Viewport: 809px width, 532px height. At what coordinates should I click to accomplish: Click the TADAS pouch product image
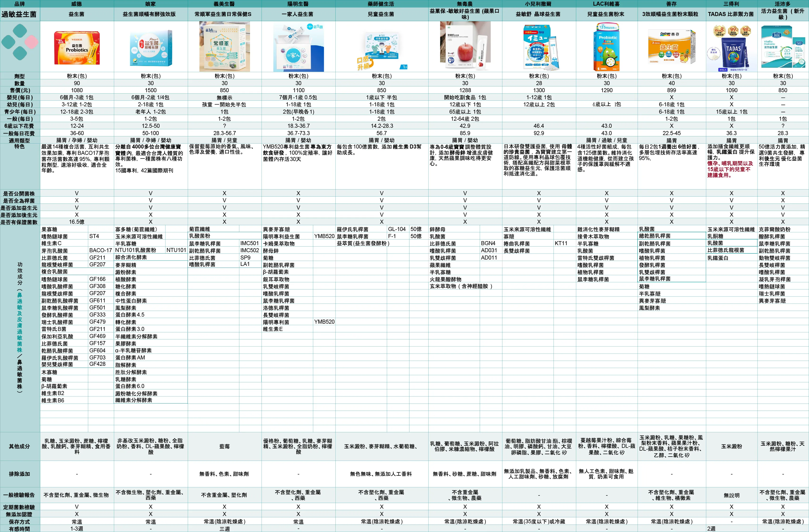pyautogui.click(x=731, y=48)
